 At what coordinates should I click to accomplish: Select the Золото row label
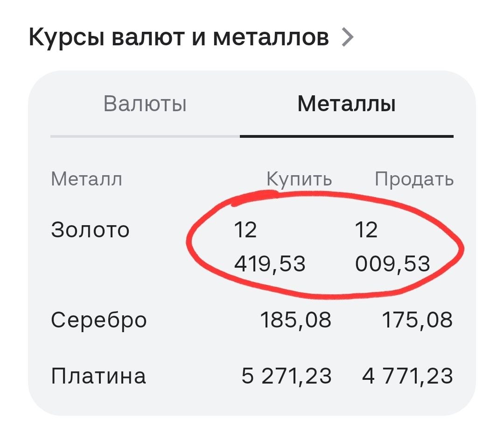[90, 230]
